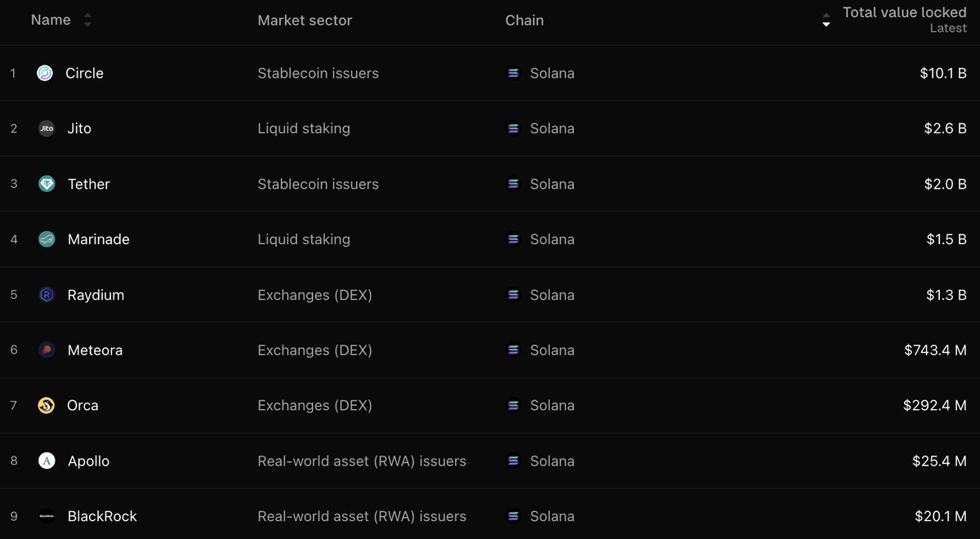Screen dimensions: 980x539
Task: Click the Orca logo icon
Action: tap(46, 406)
